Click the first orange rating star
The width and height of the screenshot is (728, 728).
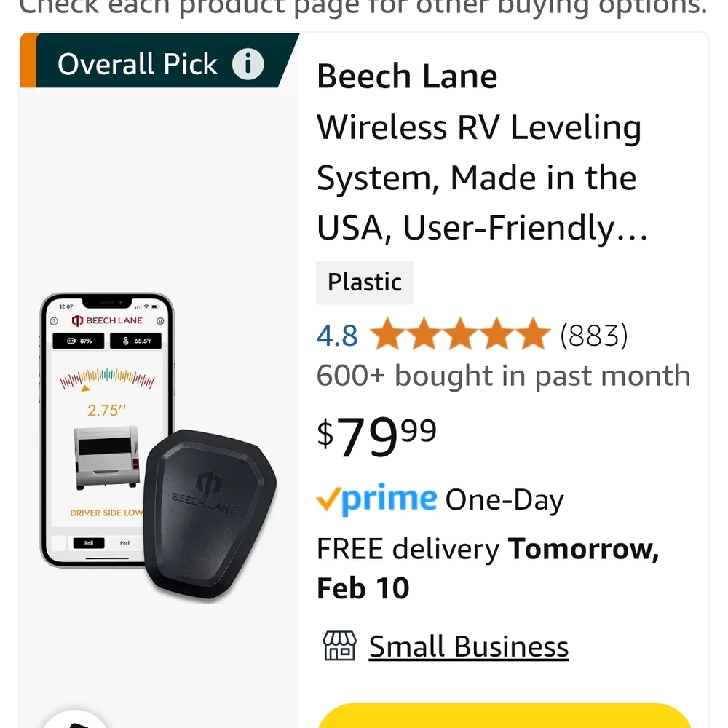(387, 335)
